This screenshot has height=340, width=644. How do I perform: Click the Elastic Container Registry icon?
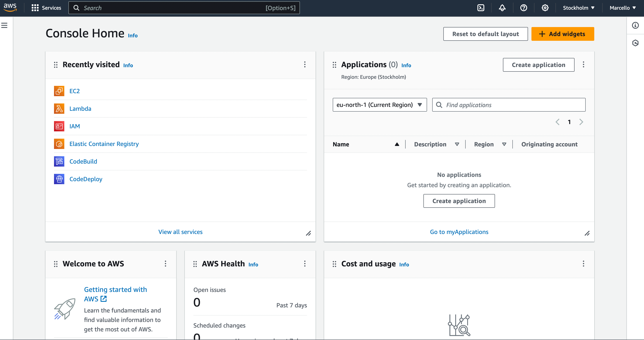59,144
